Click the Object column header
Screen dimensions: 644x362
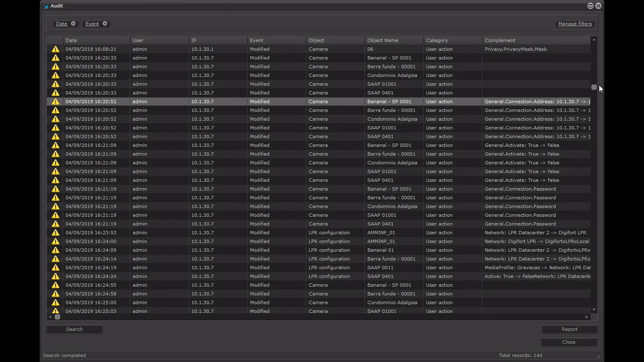(336, 40)
